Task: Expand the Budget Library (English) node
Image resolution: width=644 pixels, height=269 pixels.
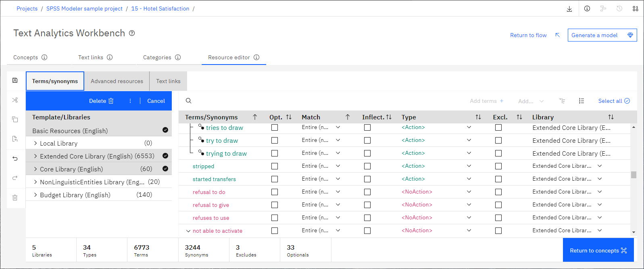Action: (35, 195)
